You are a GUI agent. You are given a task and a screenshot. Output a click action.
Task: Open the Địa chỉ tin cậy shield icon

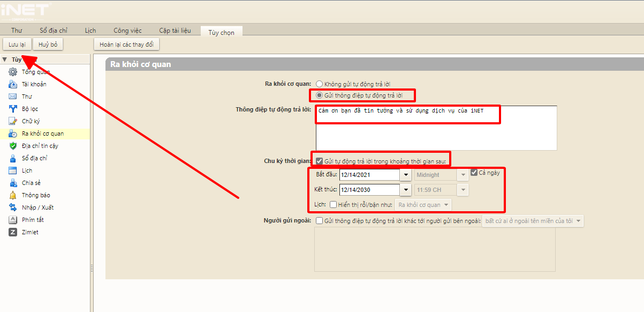point(13,146)
